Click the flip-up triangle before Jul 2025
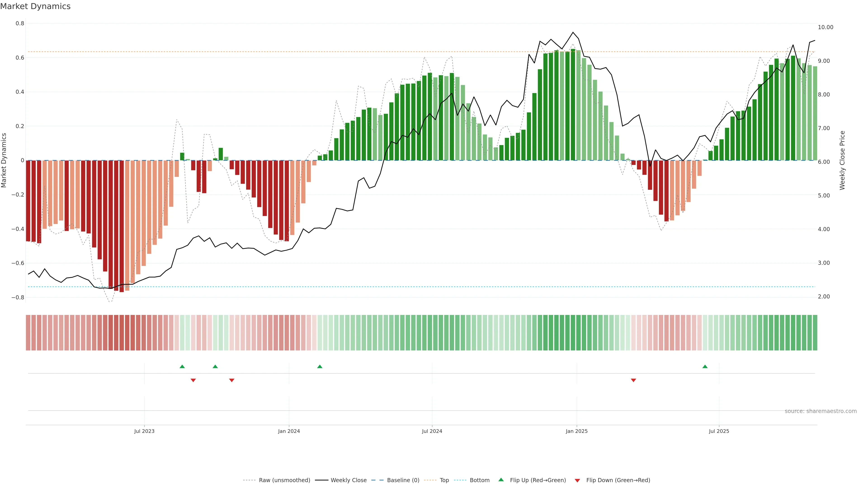 tap(705, 366)
